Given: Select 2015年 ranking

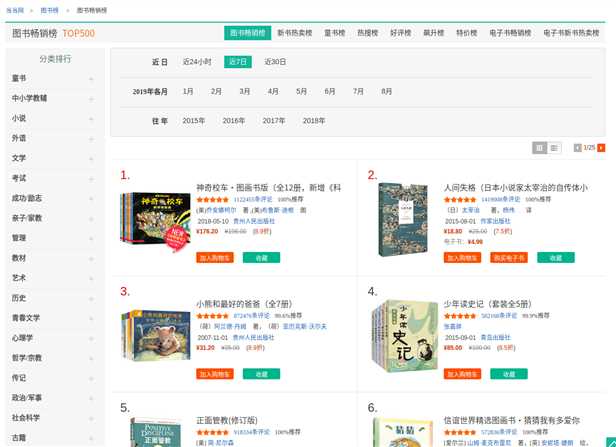Looking at the screenshot, I should tap(194, 121).
